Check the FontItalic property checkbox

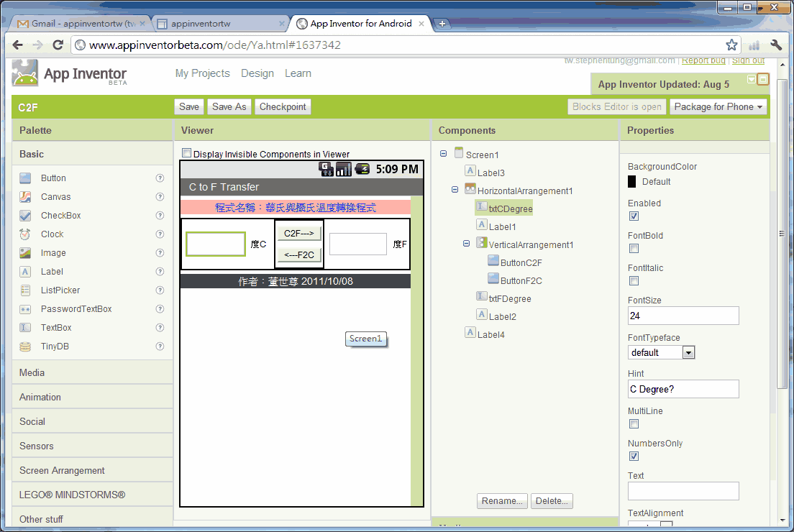click(x=634, y=281)
